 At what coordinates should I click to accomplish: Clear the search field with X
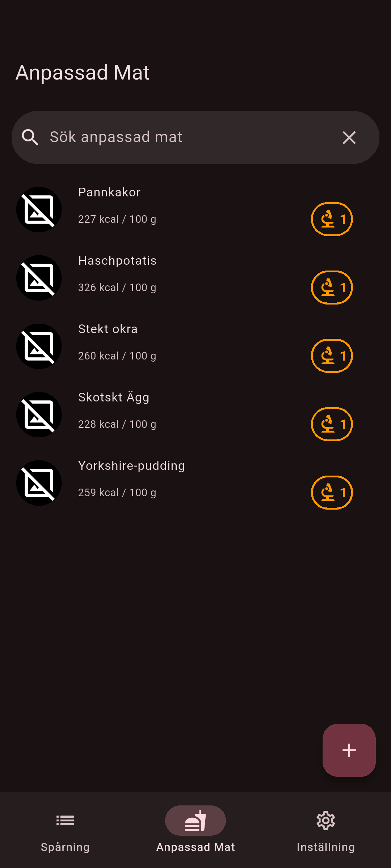(x=349, y=138)
